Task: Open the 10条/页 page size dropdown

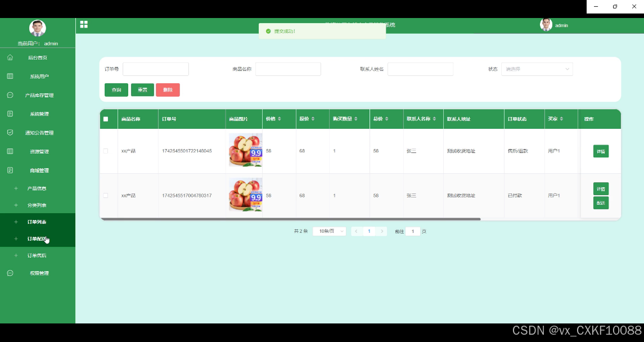Action: (329, 231)
